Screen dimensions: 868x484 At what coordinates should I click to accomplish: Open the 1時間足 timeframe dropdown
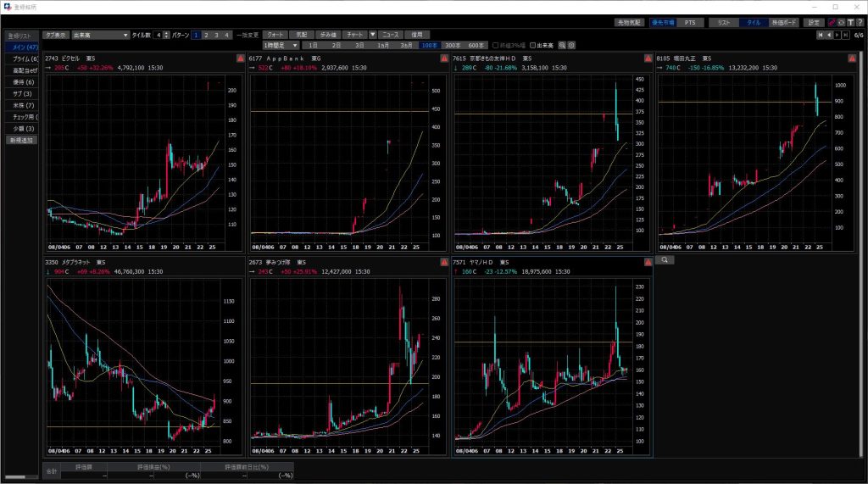point(281,45)
